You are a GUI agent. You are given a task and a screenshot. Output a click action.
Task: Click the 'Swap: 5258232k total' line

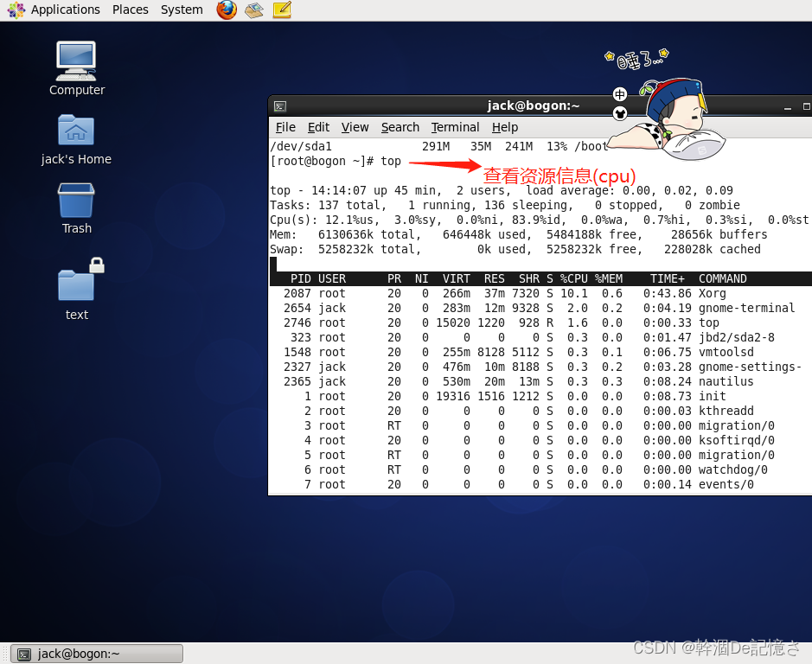[x=515, y=249]
